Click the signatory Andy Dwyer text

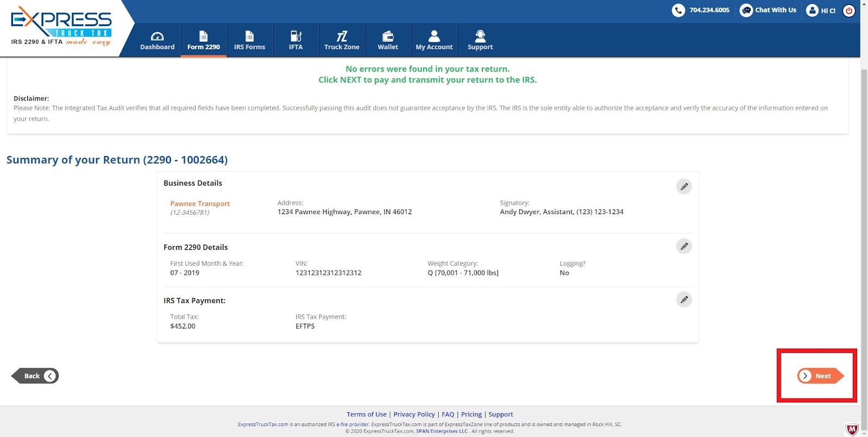pos(561,212)
